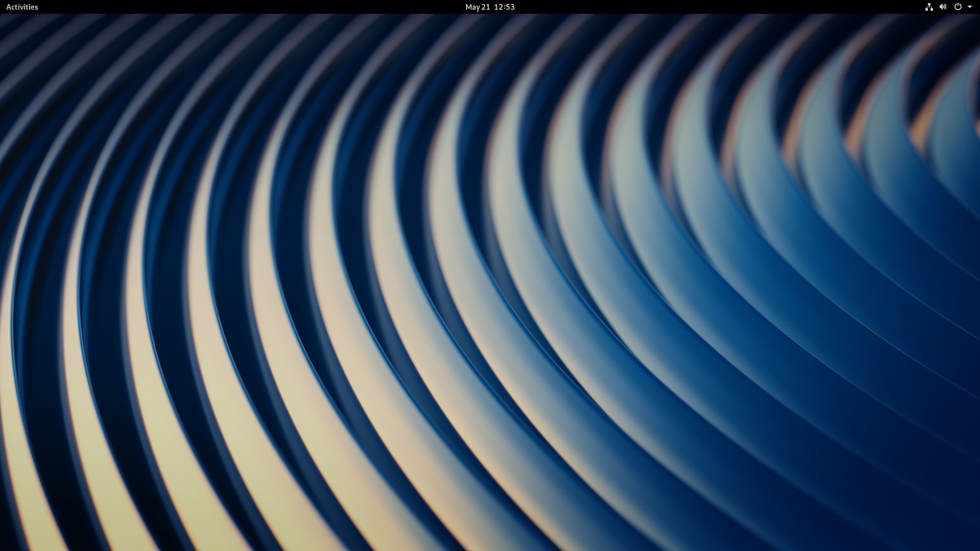This screenshot has width=980, height=551.
Task: Select the power status icon
Action: (957, 7)
